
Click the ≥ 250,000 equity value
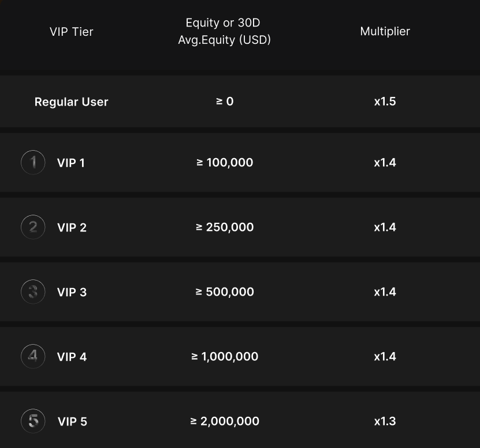click(x=224, y=227)
